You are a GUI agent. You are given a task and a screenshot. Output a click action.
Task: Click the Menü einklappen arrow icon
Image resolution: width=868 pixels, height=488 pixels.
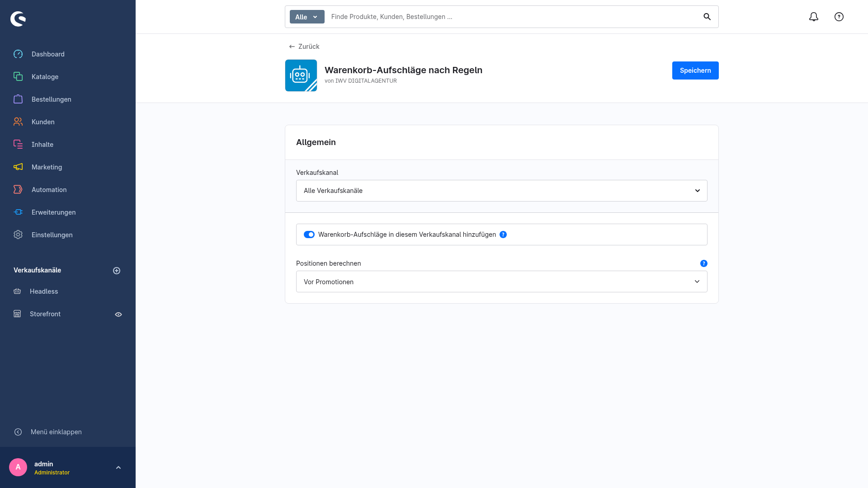tap(18, 432)
